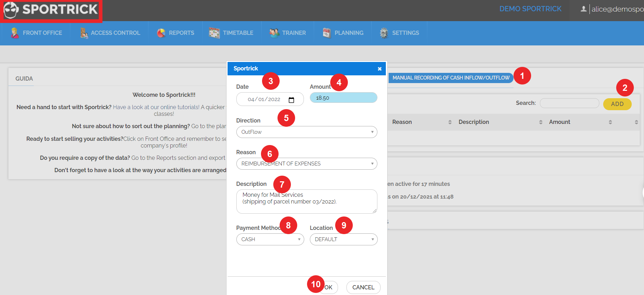Click the Sportrick logo
This screenshot has width=644, height=295.
click(51, 10)
